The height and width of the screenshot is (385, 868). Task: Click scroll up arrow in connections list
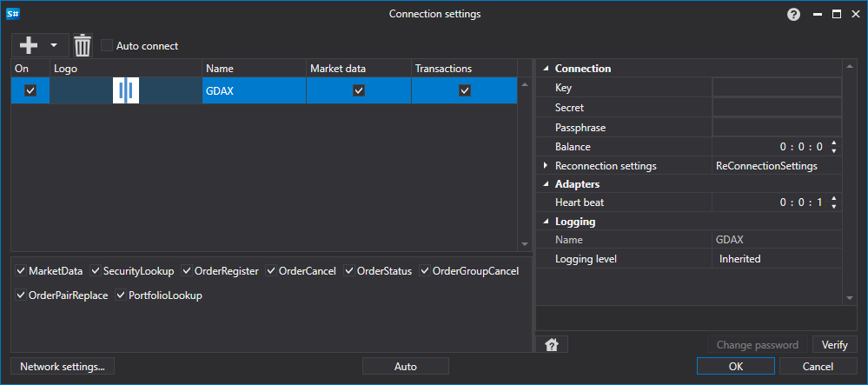[525, 83]
